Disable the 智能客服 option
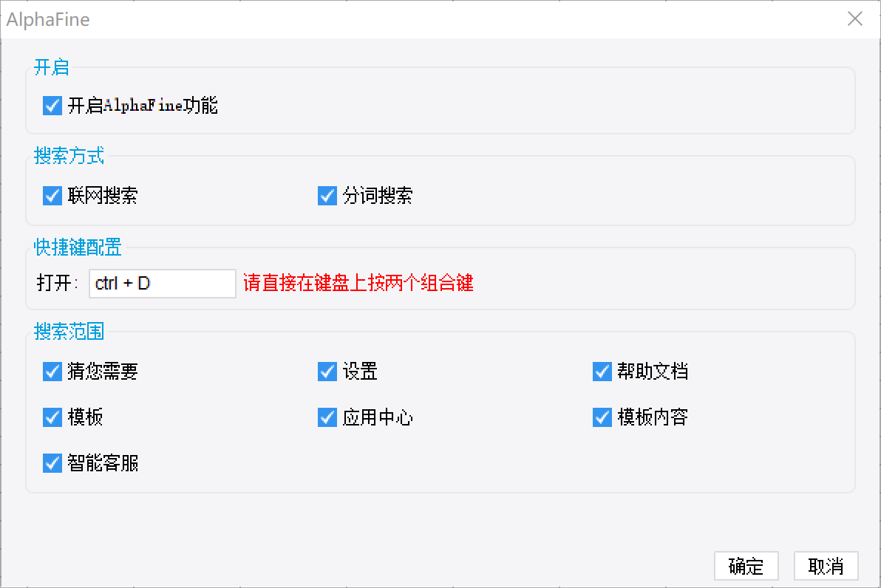881x588 pixels. tap(52, 463)
